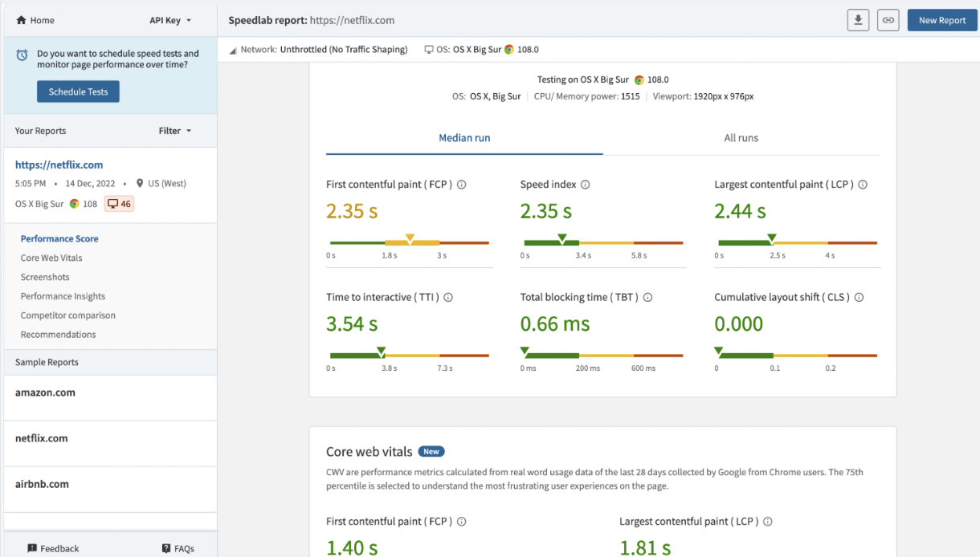The width and height of the screenshot is (980, 557).
Task: Select Competitor comparison in sidebar navigation
Action: (68, 316)
